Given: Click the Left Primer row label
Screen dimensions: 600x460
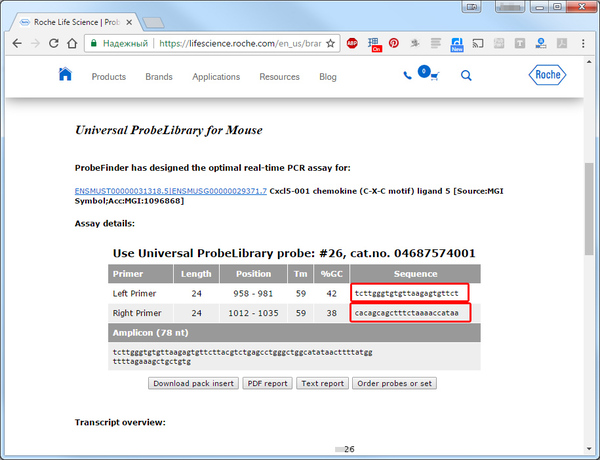Looking at the screenshot, I should coord(134,294).
